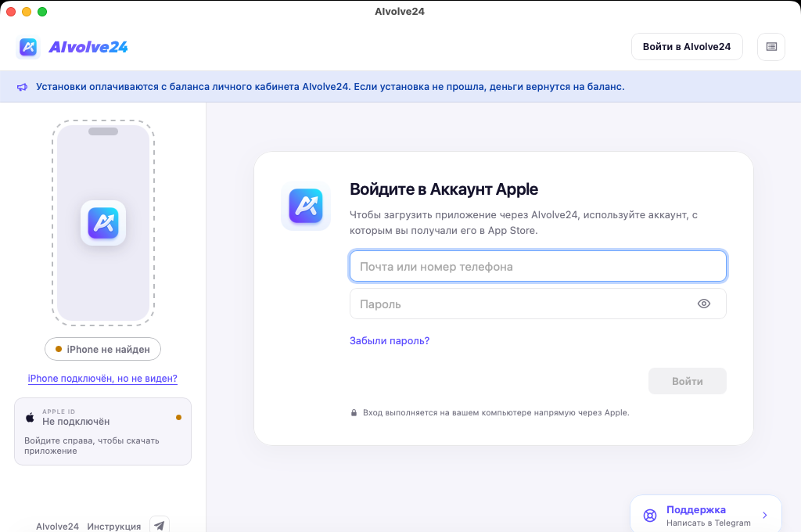Screen dimensions: 801x532
Task: Toggle password visibility eye icon
Action: tap(704, 304)
